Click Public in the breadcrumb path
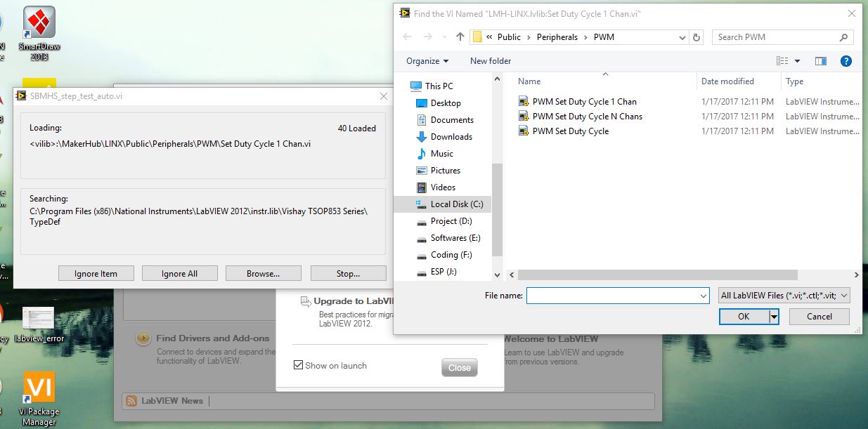 coord(509,37)
